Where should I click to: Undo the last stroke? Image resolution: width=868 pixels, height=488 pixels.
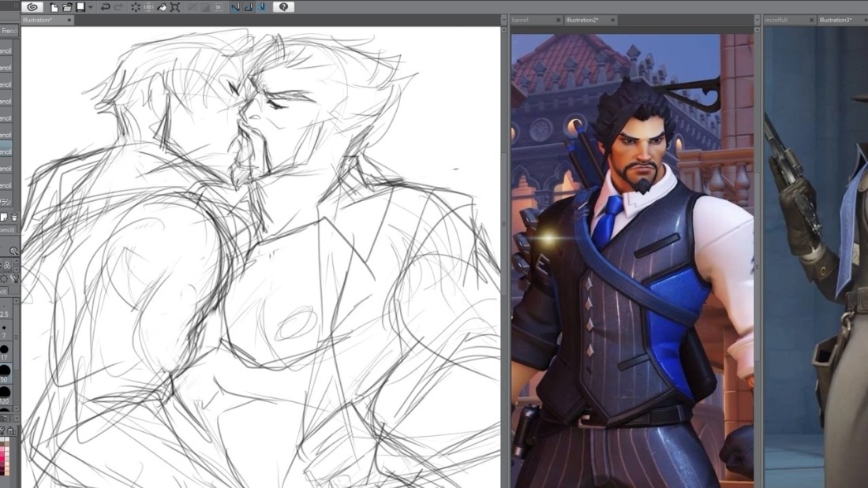tap(105, 7)
